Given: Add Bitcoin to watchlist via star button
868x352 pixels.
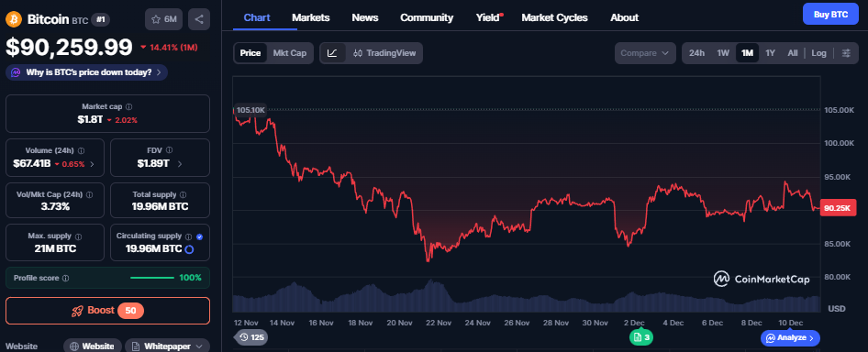Looking at the screenshot, I should pos(164,19).
